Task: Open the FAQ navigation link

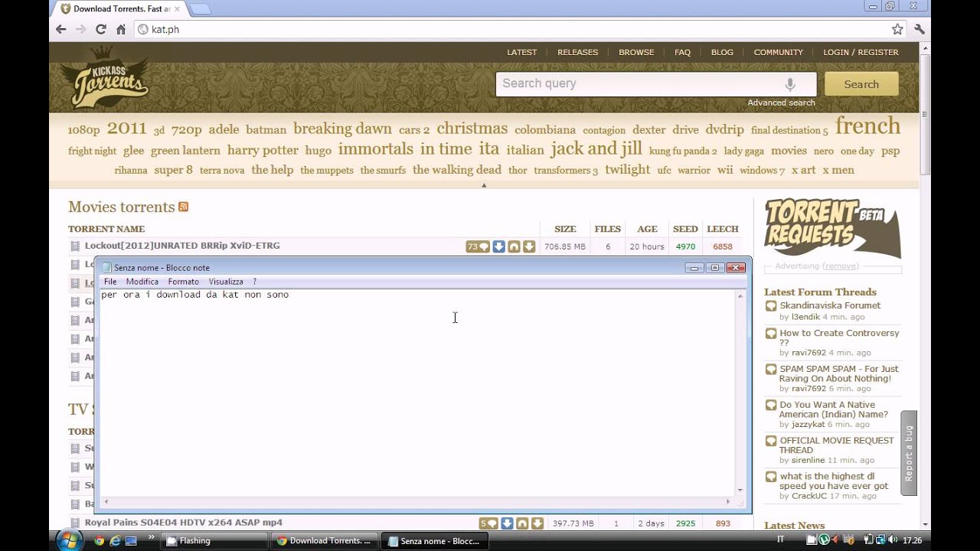Action: pyautogui.click(x=682, y=52)
